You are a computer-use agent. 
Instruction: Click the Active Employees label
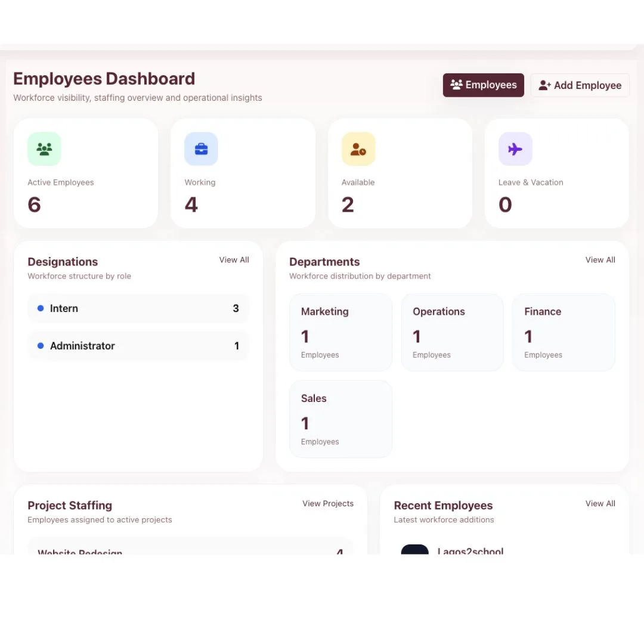click(x=60, y=182)
